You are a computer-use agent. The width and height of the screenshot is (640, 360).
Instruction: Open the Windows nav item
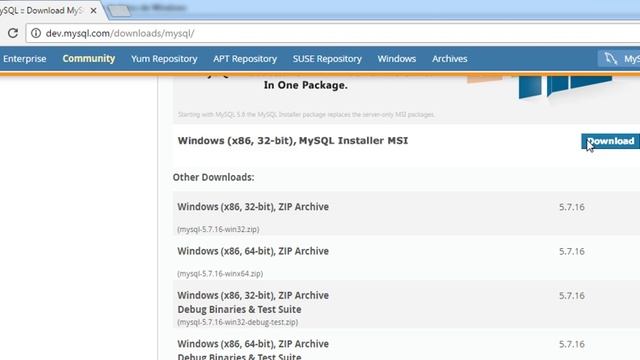pyautogui.click(x=397, y=59)
